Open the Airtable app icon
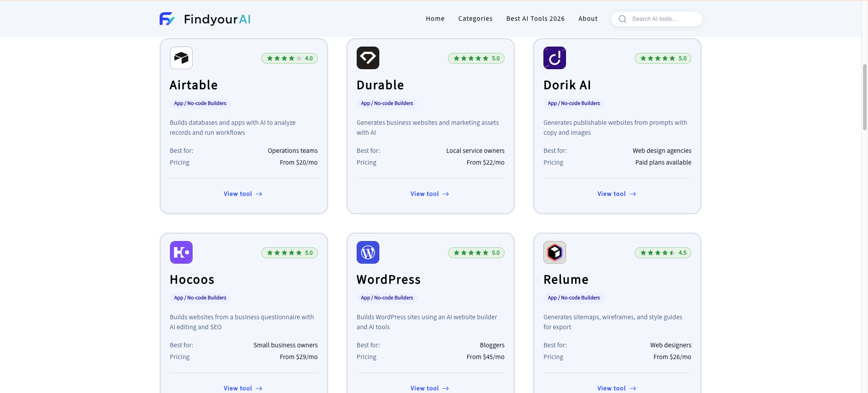868x393 pixels. (x=181, y=58)
